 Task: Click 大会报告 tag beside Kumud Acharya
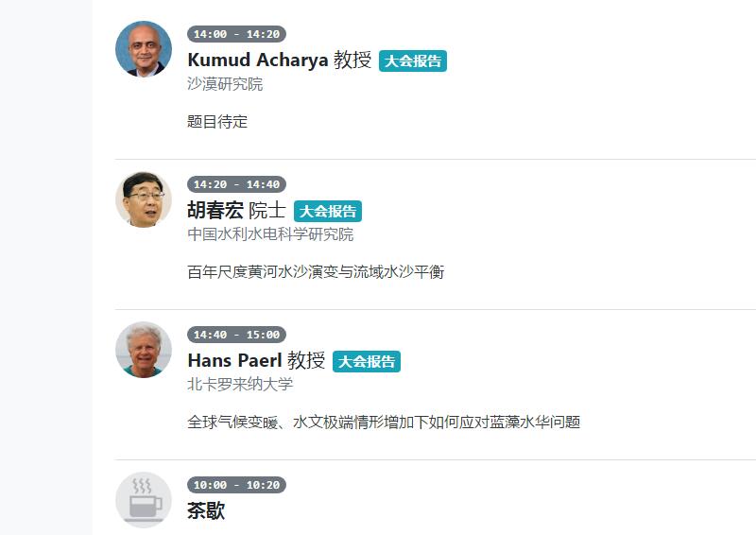pyautogui.click(x=413, y=61)
